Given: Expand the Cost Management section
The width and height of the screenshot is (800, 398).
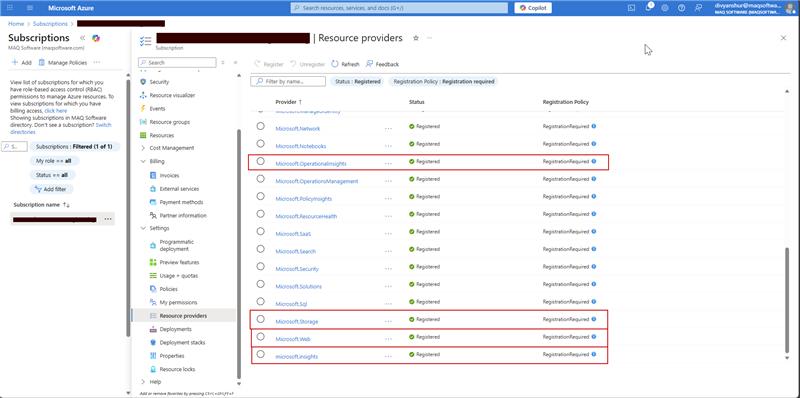Looking at the screenshot, I should tap(143, 148).
